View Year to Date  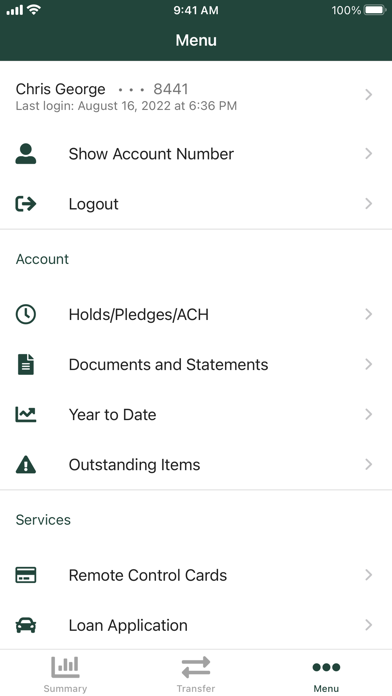click(x=196, y=414)
